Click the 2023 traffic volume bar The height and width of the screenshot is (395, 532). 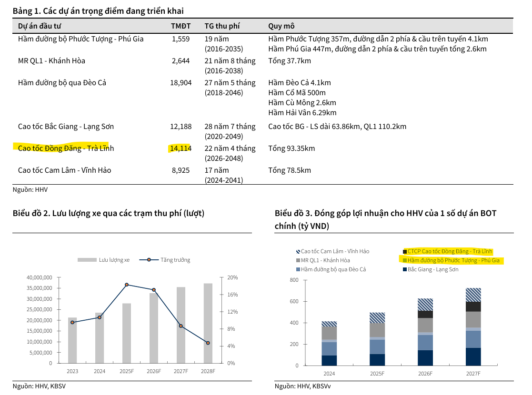click(72, 340)
